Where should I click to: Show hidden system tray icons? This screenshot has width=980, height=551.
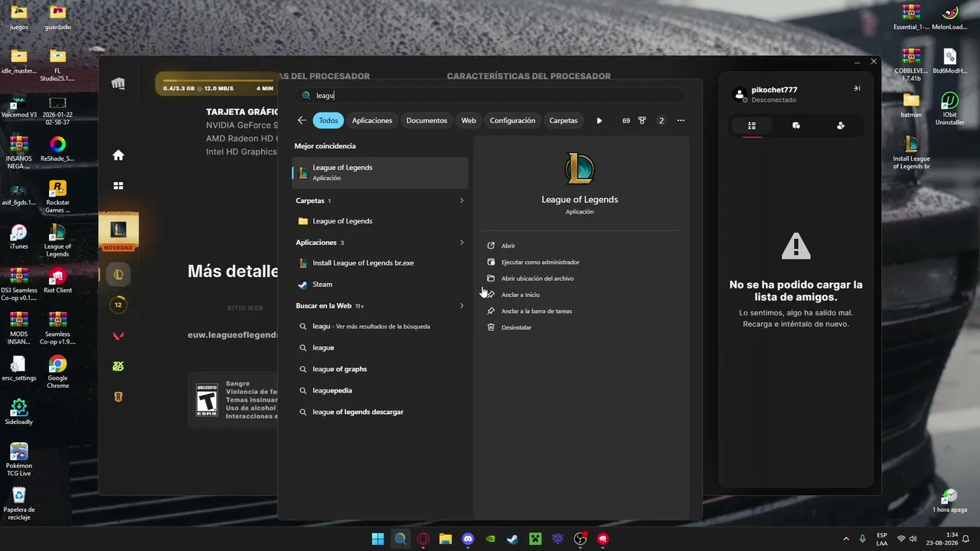pyautogui.click(x=846, y=539)
